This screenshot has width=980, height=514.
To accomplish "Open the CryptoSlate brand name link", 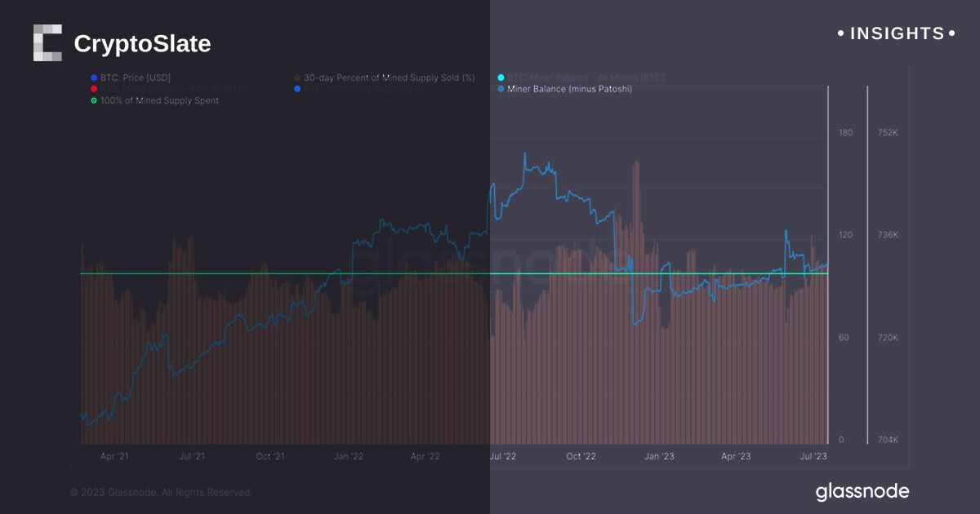I will [x=142, y=43].
